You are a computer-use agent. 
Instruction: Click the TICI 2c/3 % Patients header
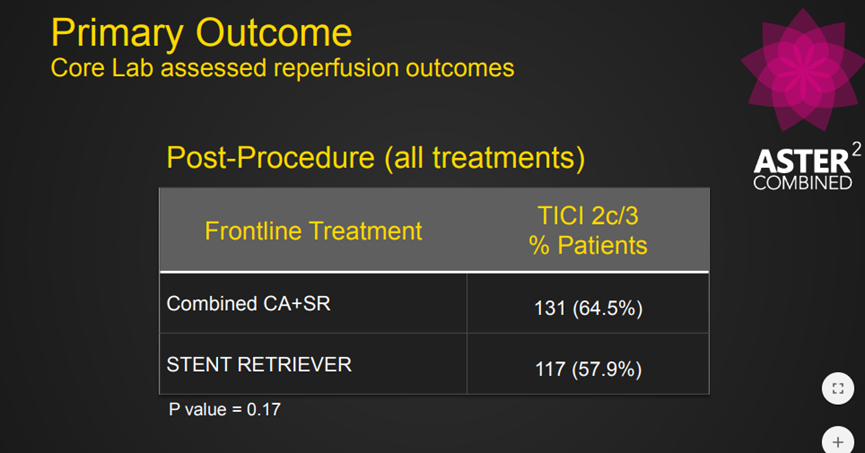click(x=588, y=231)
